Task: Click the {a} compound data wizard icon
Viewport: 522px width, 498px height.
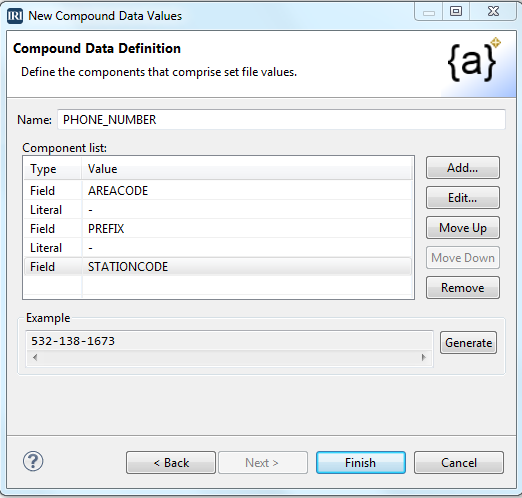Action: 473,60
